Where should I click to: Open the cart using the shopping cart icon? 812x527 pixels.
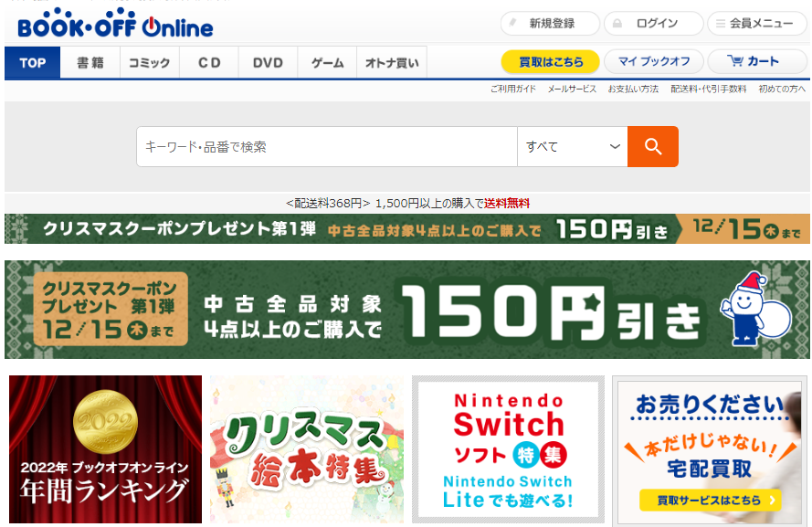point(735,61)
